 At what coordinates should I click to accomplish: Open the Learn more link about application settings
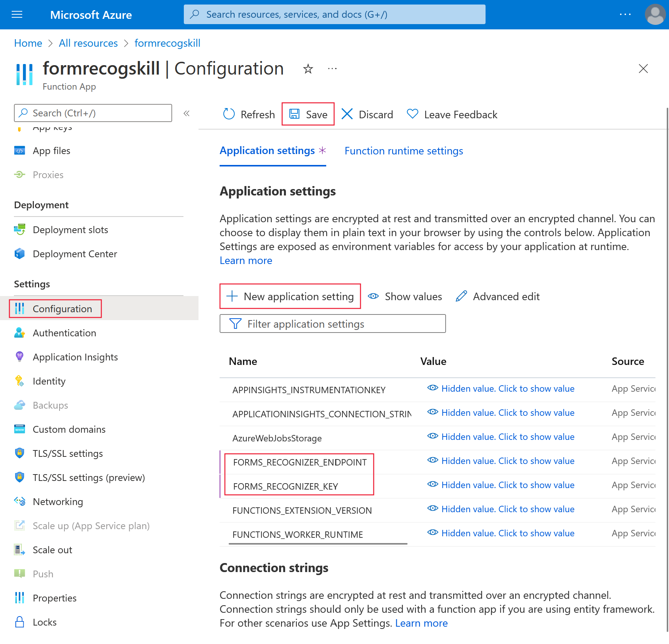(246, 260)
